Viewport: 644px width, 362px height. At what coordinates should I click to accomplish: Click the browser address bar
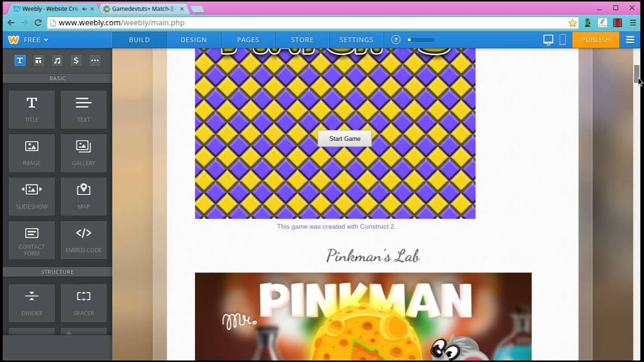point(312,23)
